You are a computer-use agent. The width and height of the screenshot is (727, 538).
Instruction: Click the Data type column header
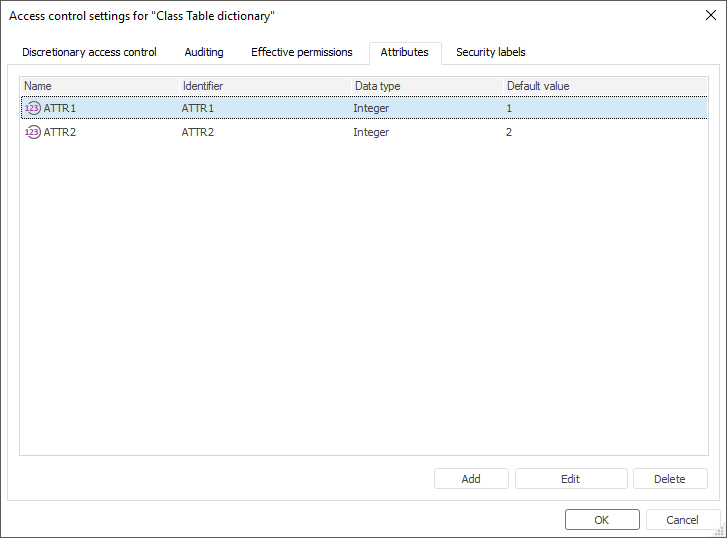(426, 86)
